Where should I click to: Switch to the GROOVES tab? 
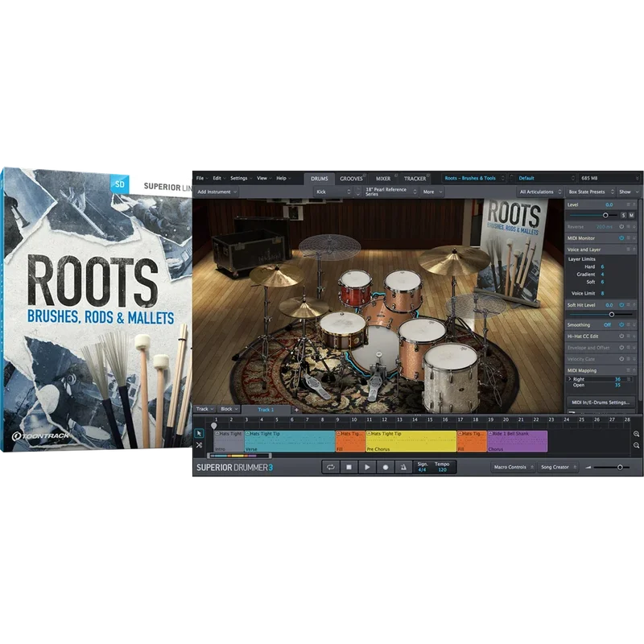tap(351, 179)
